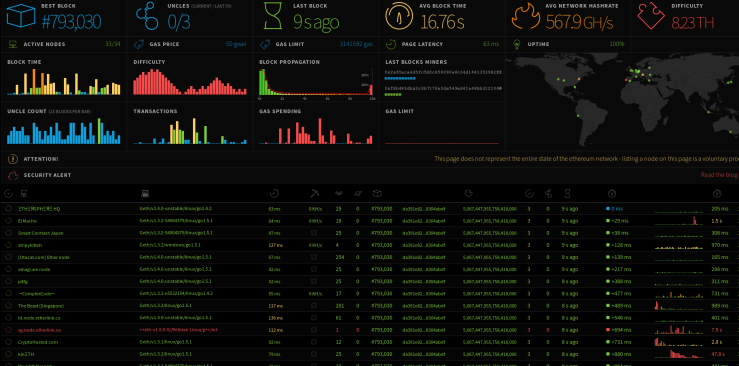Click the Page Latency clock icon

tap(391, 44)
